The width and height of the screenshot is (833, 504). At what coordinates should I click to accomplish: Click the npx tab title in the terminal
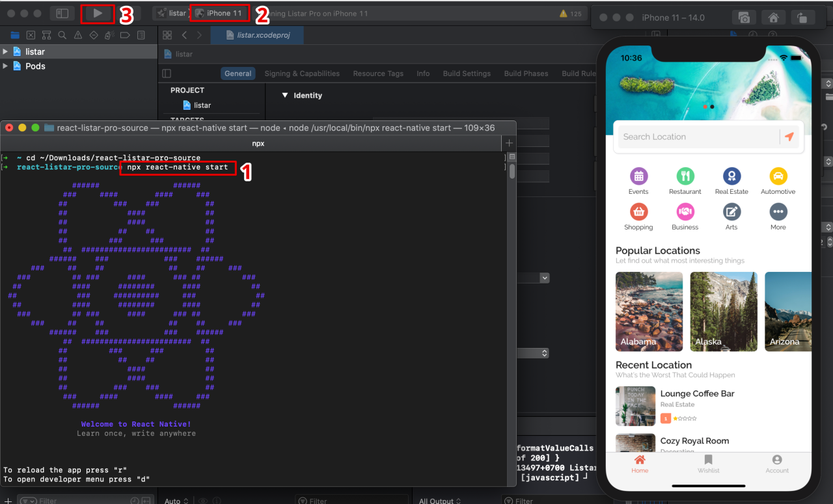point(258,143)
